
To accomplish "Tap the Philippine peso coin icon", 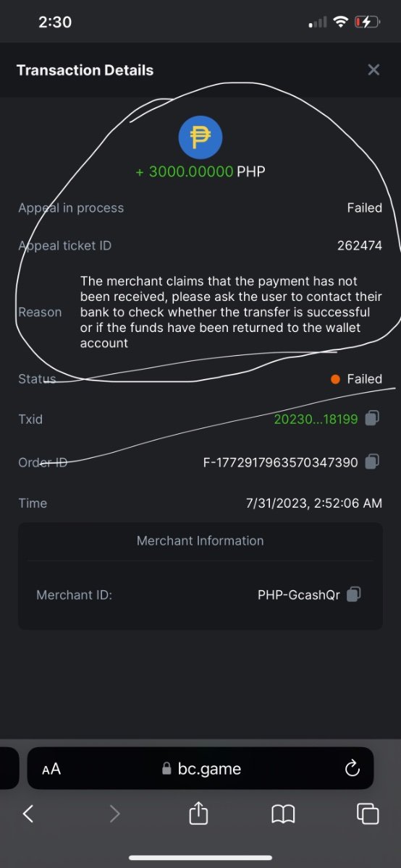I will click(x=200, y=137).
